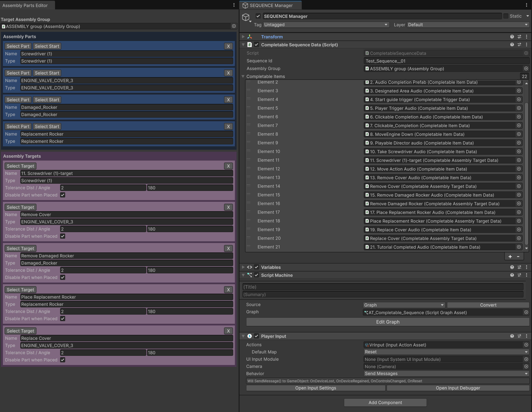Click minus icon to remove completable item

[518, 257]
